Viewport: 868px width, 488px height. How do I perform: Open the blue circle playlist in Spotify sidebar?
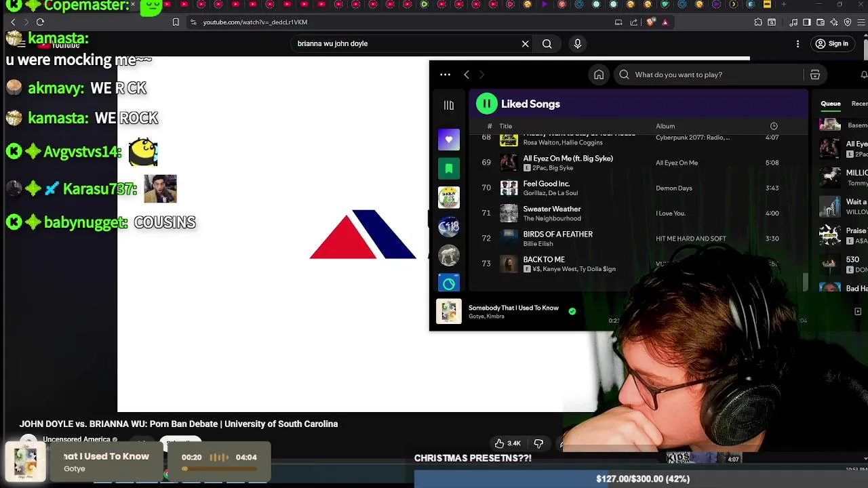448,283
